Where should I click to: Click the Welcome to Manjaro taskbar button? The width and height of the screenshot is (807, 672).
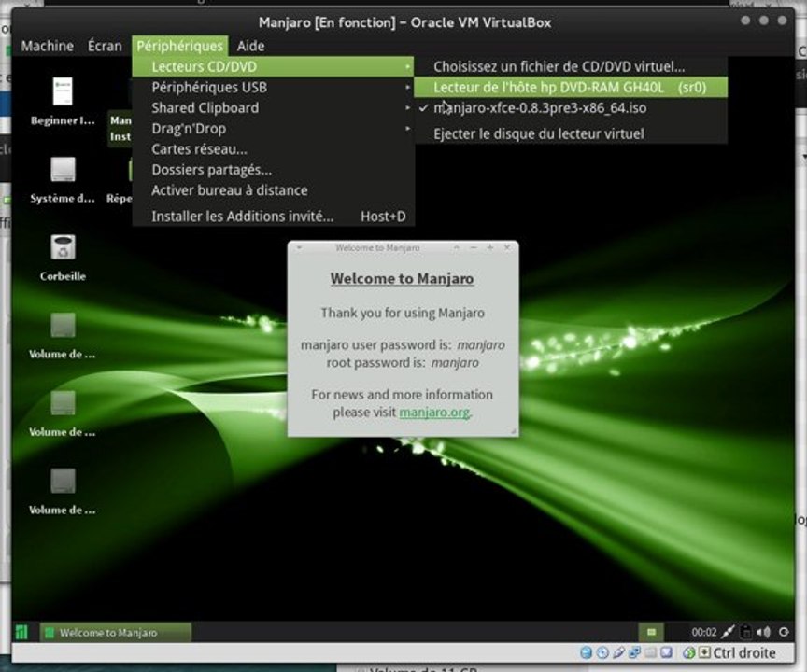click(x=115, y=633)
